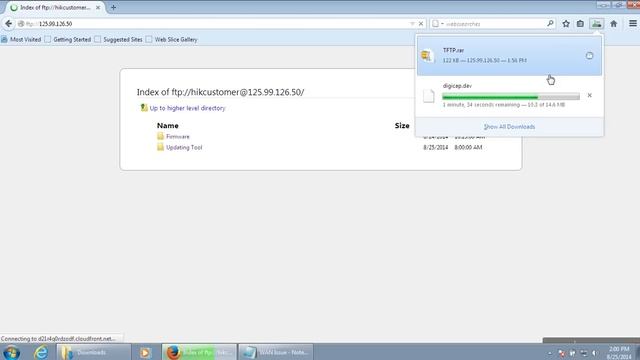Open the Firmware folder link
Screen dimensions: 640x360
[178, 136]
